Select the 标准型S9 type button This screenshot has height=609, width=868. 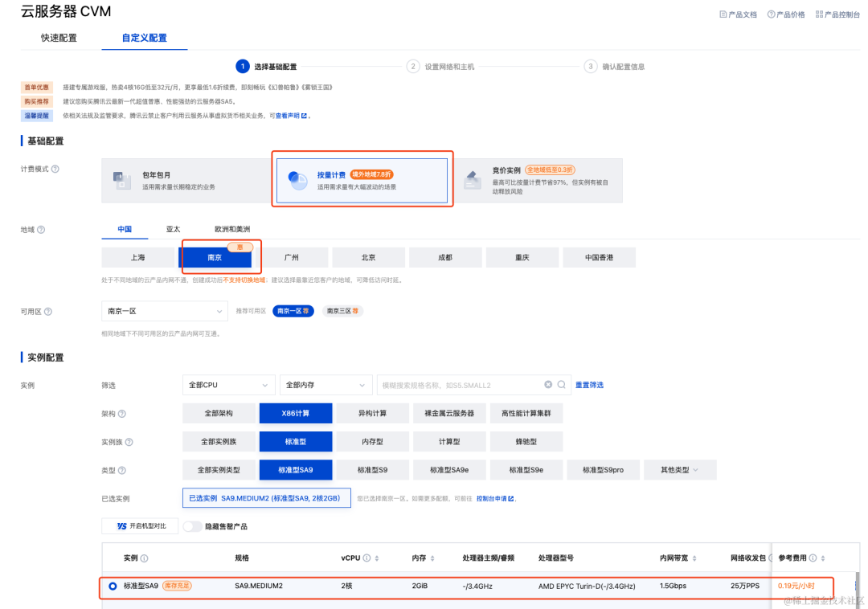[x=373, y=470]
